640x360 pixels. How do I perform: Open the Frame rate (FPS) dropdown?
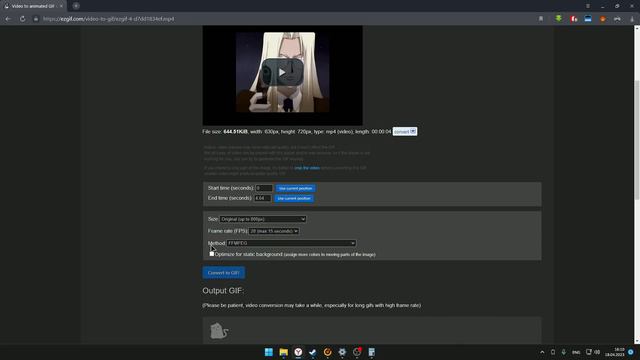pos(273,231)
